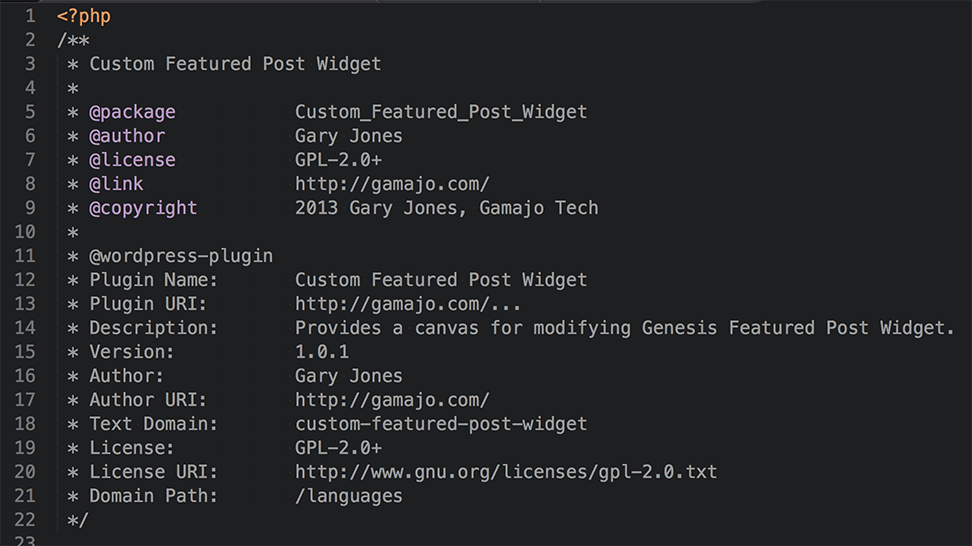Screen dimensions: 972x546
Task: Click the /languages domain path value
Action: (349, 496)
